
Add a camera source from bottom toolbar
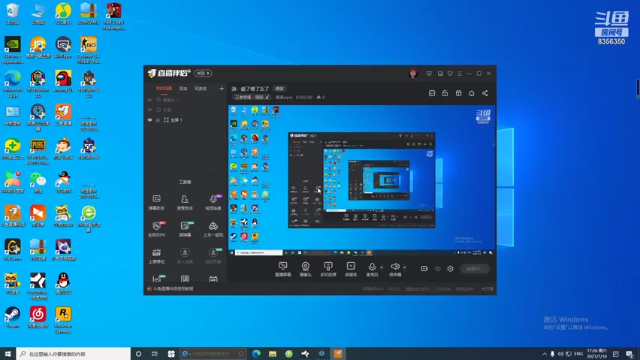(305, 269)
